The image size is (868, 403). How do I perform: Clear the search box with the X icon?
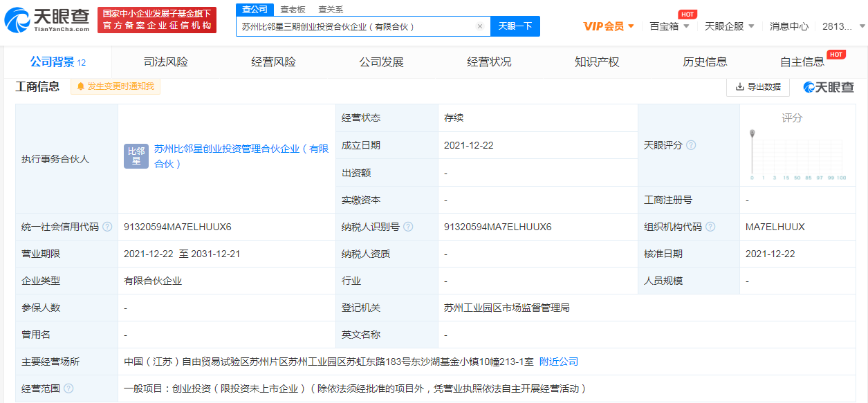click(x=480, y=26)
